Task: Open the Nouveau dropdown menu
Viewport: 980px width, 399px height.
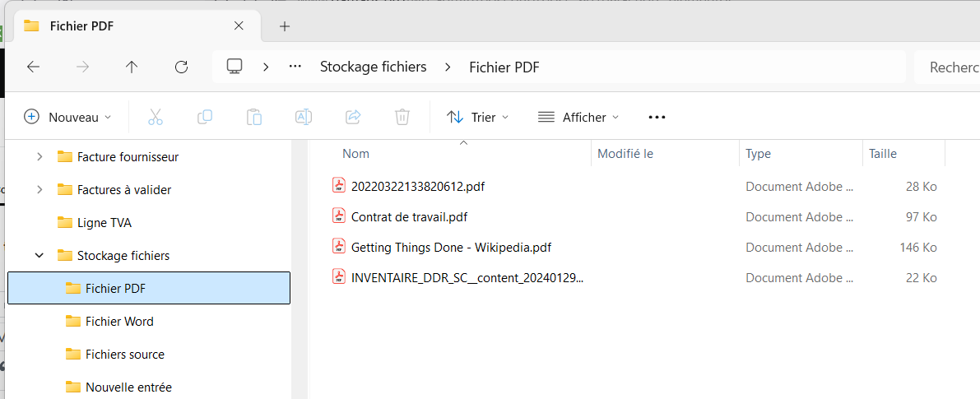Action: pos(67,117)
